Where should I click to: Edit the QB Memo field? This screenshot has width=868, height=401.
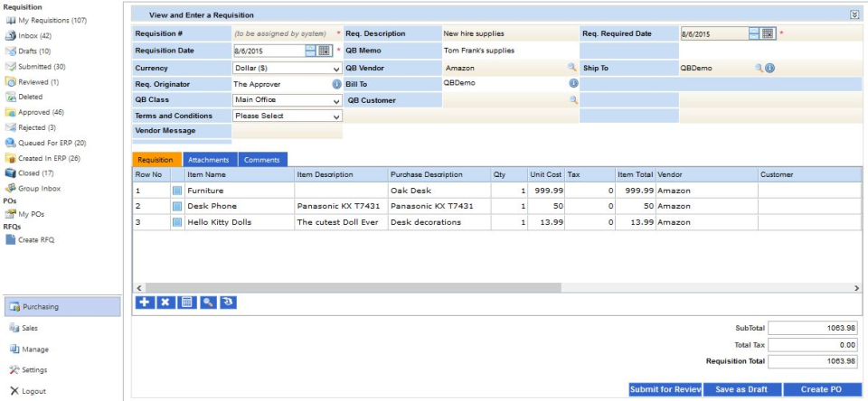510,51
